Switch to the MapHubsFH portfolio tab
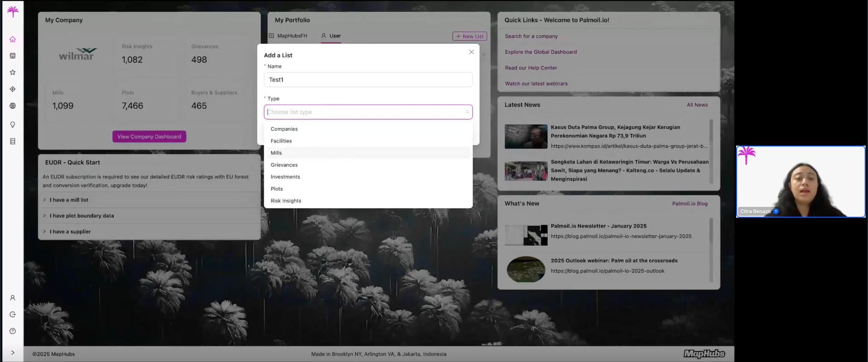This screenshot has width=868, height=362. click(288, 36)
